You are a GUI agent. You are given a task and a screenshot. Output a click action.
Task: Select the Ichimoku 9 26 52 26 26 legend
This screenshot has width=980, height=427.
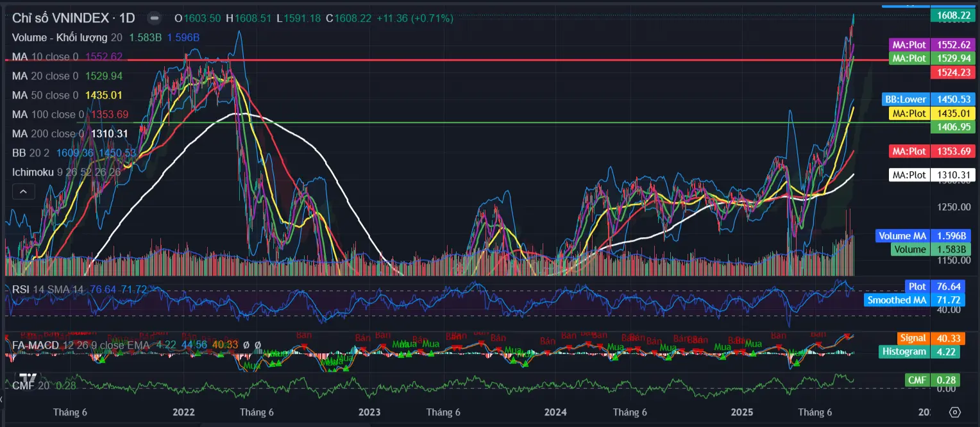point(67,172)
